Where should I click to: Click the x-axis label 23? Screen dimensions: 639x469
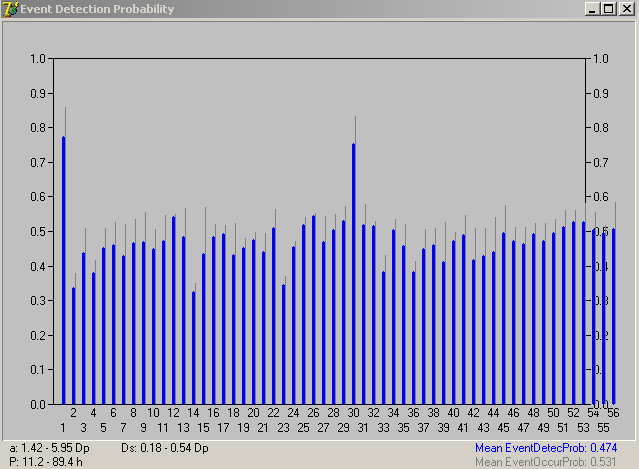coord(284,428)
